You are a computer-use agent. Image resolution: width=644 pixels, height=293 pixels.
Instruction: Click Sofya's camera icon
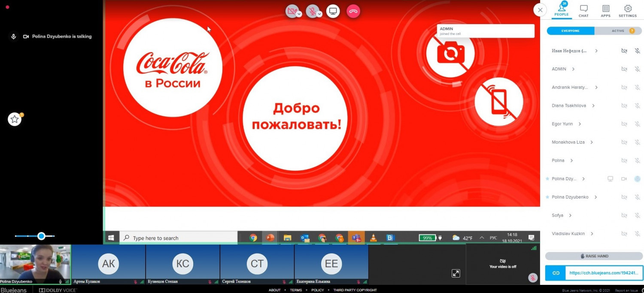click(624, 215)
